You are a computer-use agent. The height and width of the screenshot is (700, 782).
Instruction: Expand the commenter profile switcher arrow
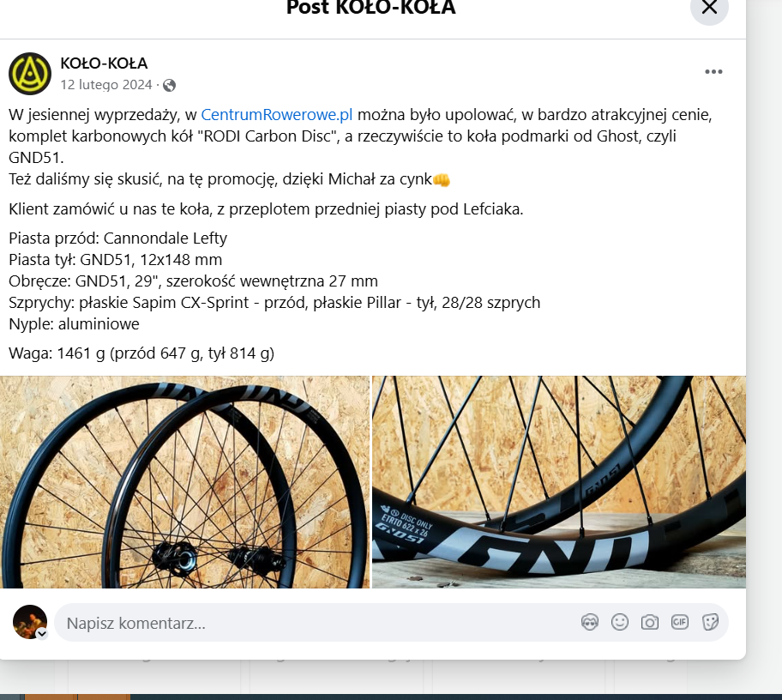click(42, 634)
